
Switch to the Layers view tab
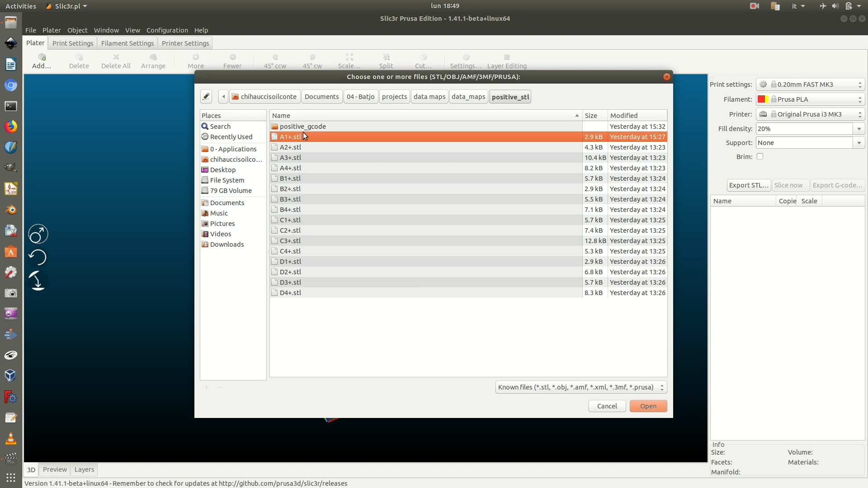coord(84,469)
